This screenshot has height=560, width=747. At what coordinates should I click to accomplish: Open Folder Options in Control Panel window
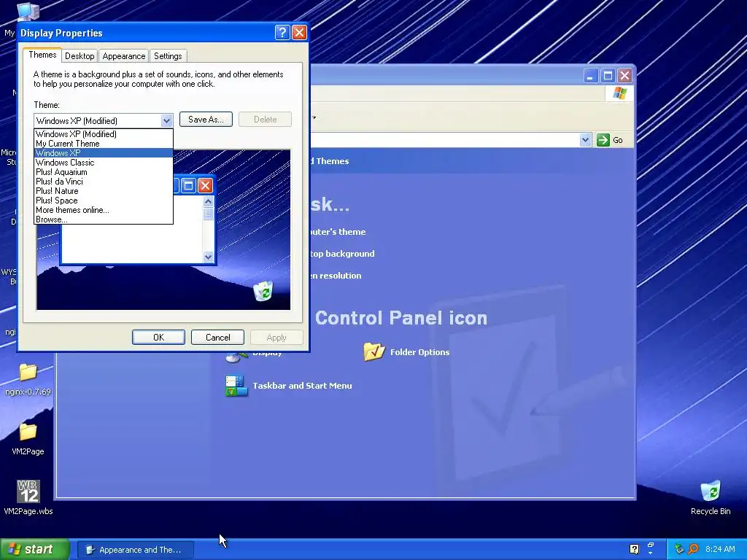(x=374, y=351)
